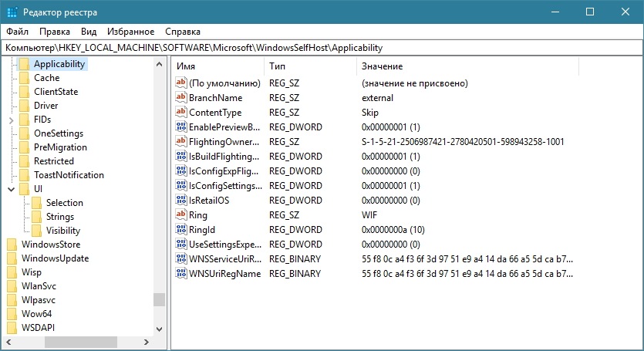
Task: Select the PreMigration key
Action: click(x=60, y=147)
